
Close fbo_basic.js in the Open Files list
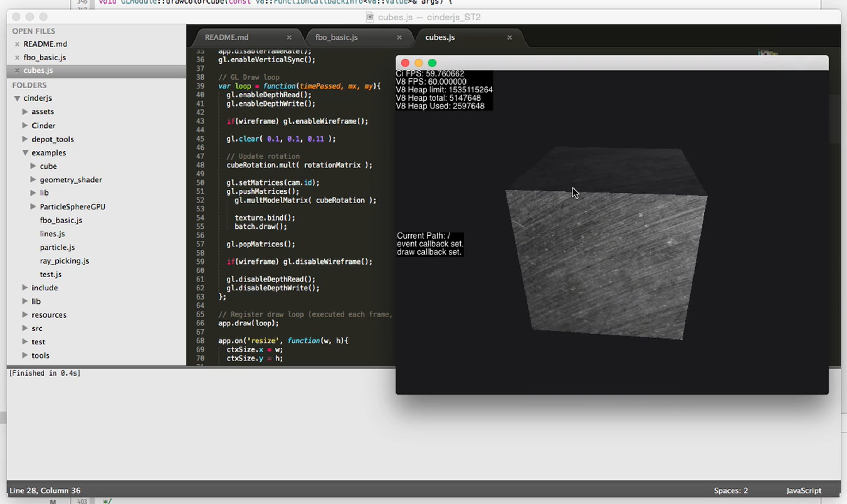click(x=17, y=58)
